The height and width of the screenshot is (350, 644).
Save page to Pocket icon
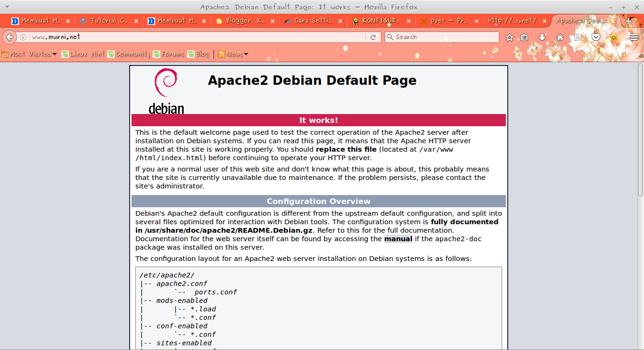596,37
